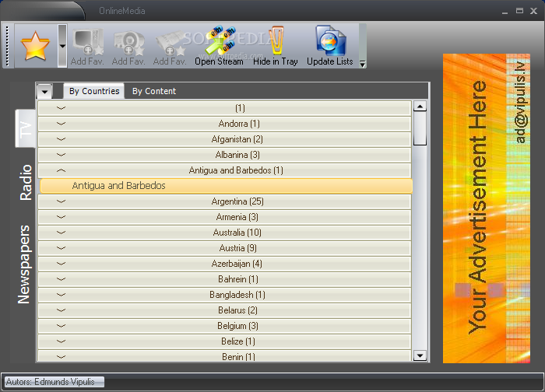Click the Update Lists icon

point(330,46)
